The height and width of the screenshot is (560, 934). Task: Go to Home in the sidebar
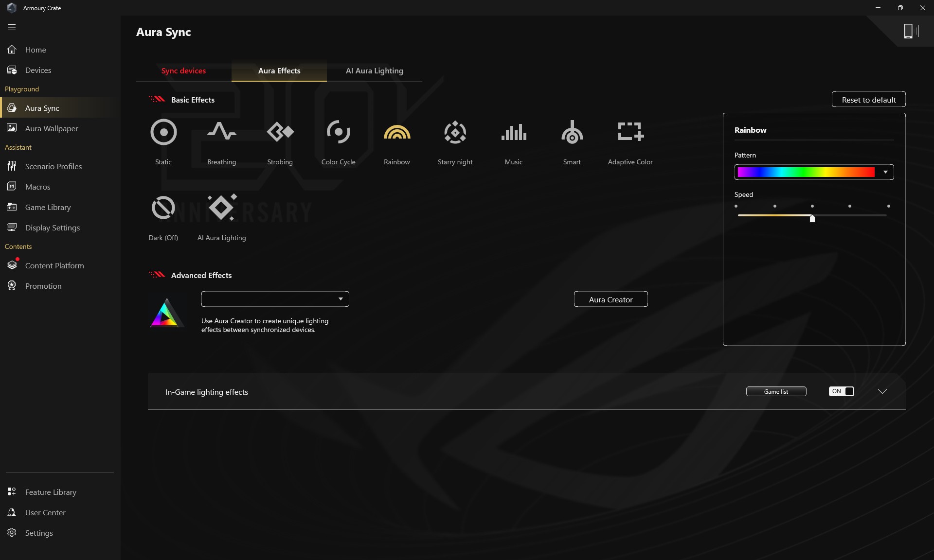60,50
